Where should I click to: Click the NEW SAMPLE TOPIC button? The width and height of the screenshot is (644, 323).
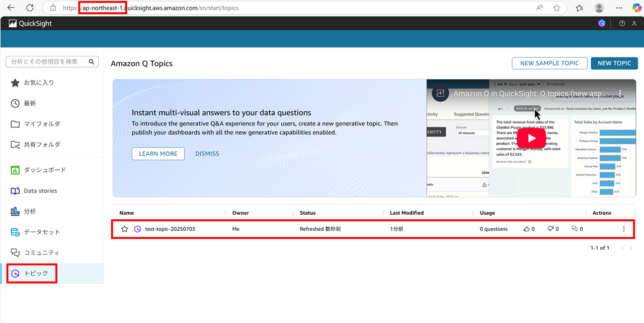tap(549, 63)
